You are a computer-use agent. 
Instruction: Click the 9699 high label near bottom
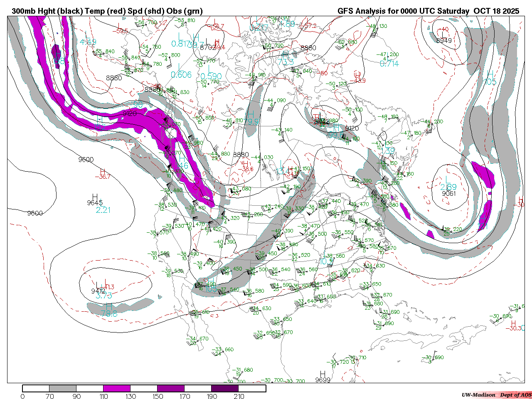coord(323,380)
